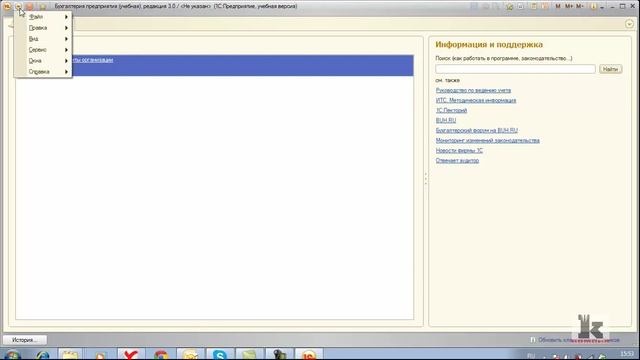This screenshot has width=640, height=360.
Task: Click the link in the blue highlighted row
Action: [93, 60]
